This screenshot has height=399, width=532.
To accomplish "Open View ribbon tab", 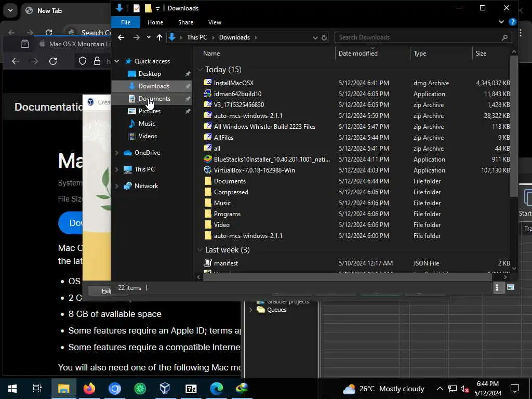I will point(215,22).
